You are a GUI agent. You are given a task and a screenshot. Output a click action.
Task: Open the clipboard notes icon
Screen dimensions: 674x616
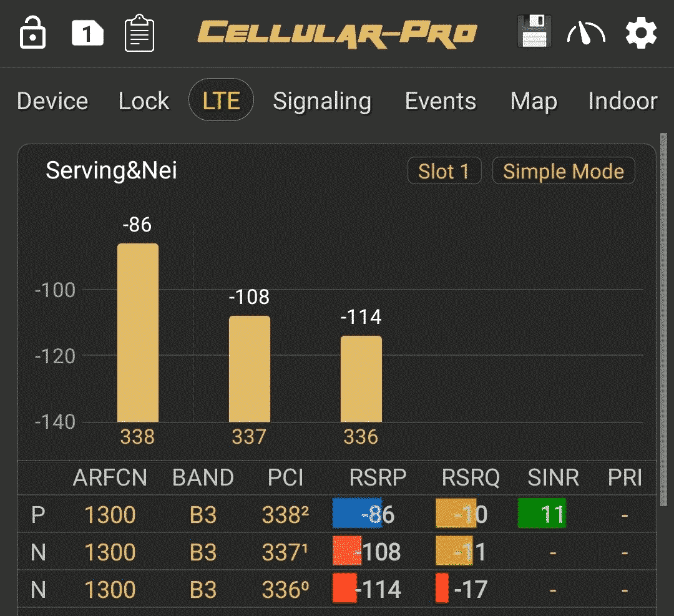[x=139, y=33]
